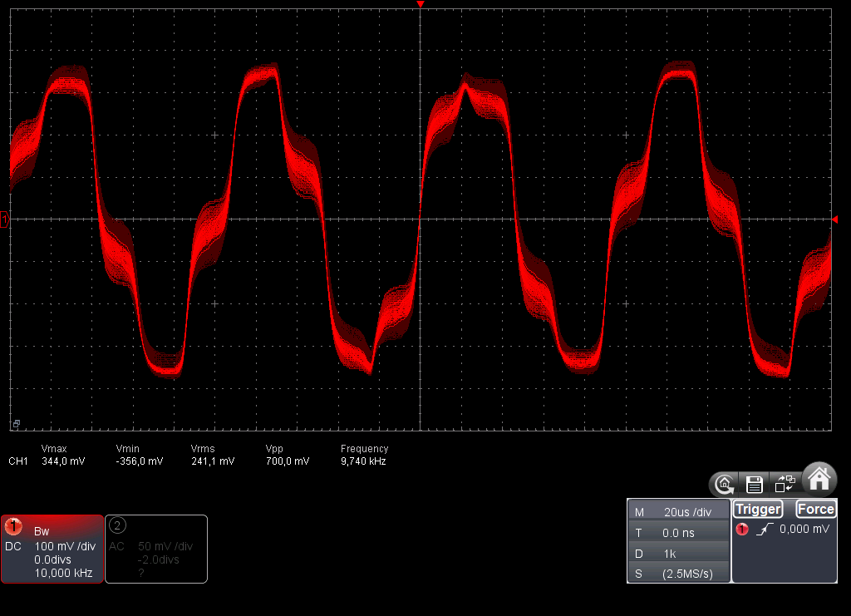Click the channel 1 ground marker on left edge
The width and height of the screenshot is (851, 616).
pos(5,219)
